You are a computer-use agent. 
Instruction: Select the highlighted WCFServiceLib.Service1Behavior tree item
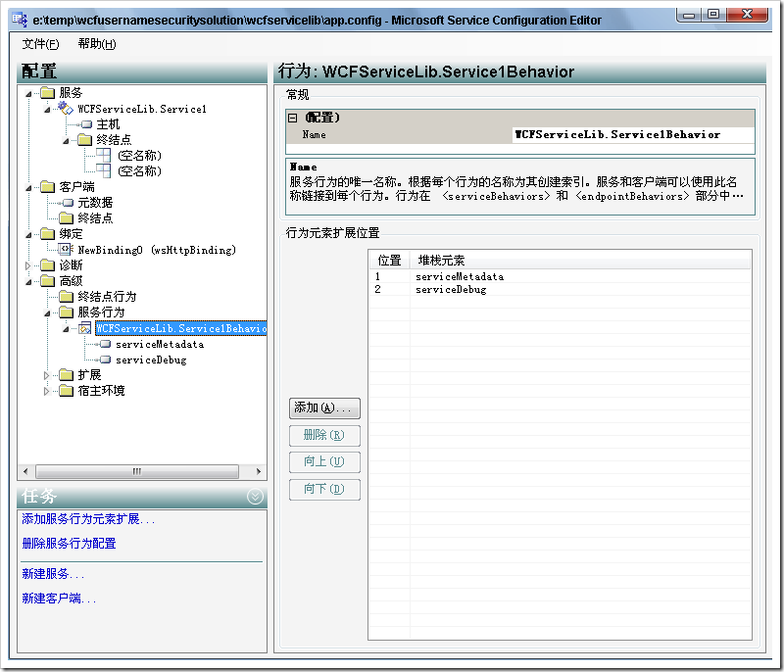180,328
